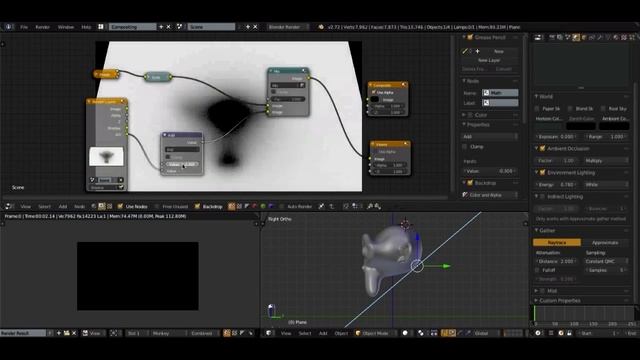Toggle Clamp checkbox in the math node
The width and height of the screenshot is (640, 360).
[x=168, y=157]
